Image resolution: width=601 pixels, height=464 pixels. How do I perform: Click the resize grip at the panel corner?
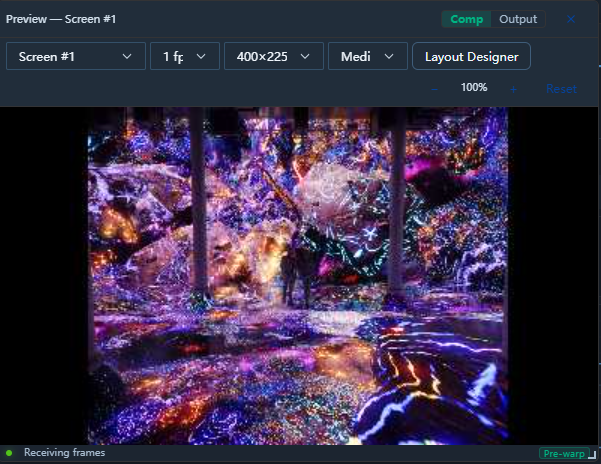click(x=593, y=455)
